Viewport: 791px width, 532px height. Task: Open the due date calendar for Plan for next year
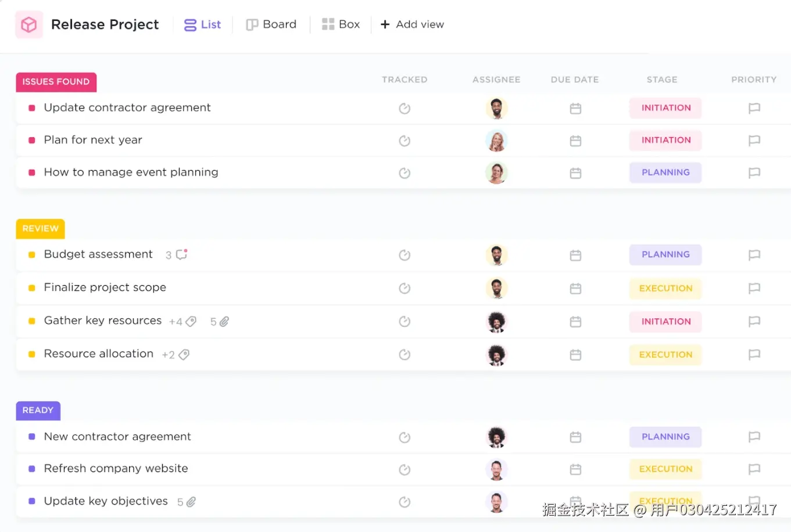[x=575, y=141]
